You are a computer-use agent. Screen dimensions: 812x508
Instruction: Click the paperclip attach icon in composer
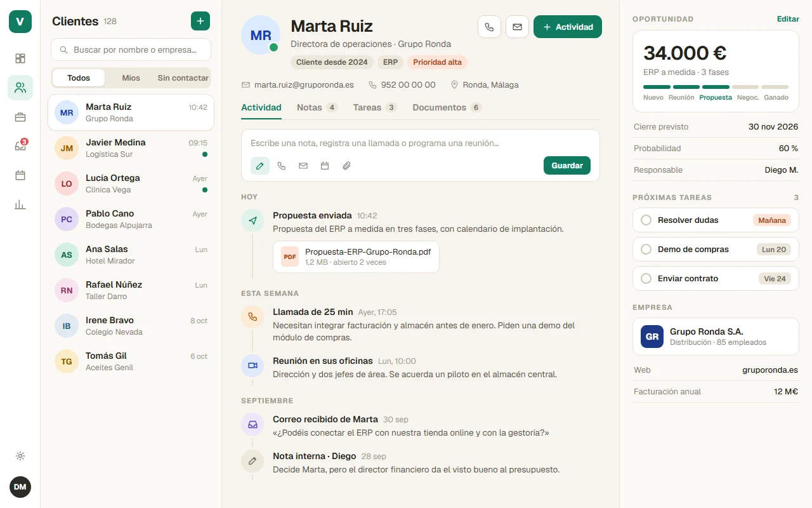346,166
